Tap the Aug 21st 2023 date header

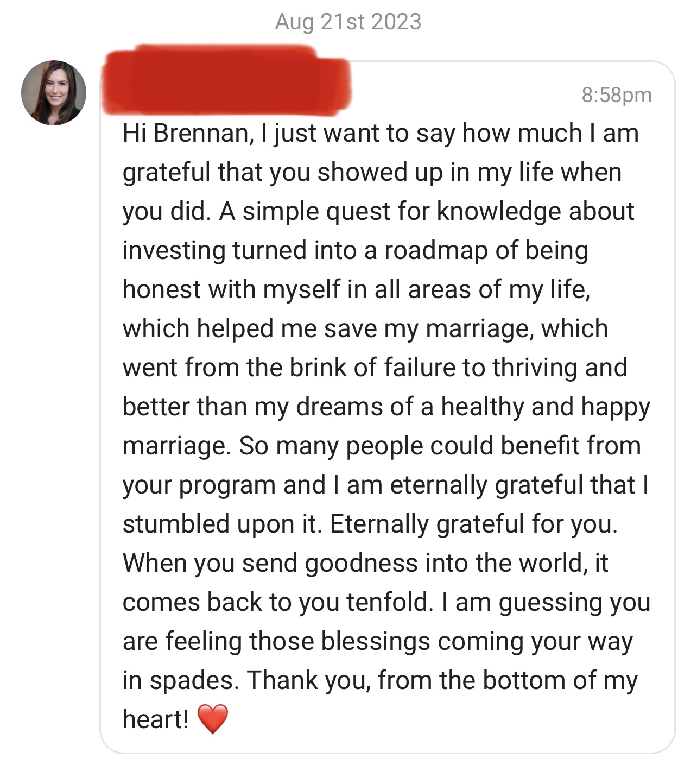point(348,22)
